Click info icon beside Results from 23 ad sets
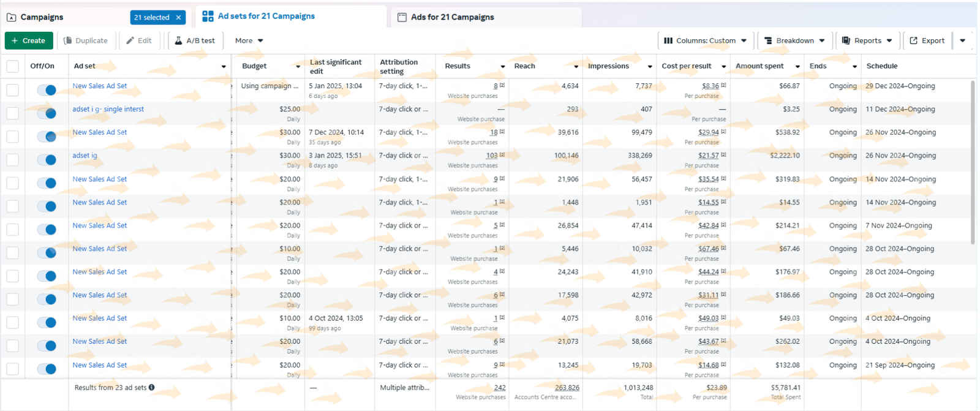 coord(151,388)
